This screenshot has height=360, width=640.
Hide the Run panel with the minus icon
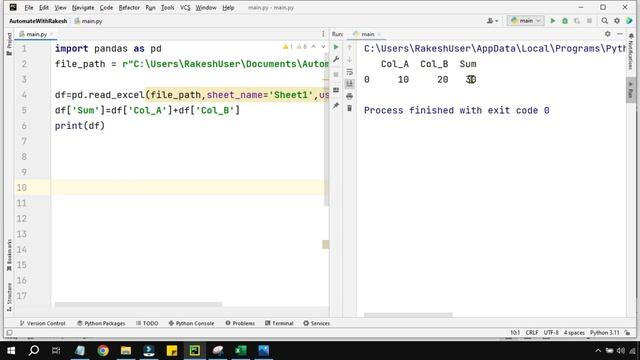pyautogui.click(x=620, y=34)
